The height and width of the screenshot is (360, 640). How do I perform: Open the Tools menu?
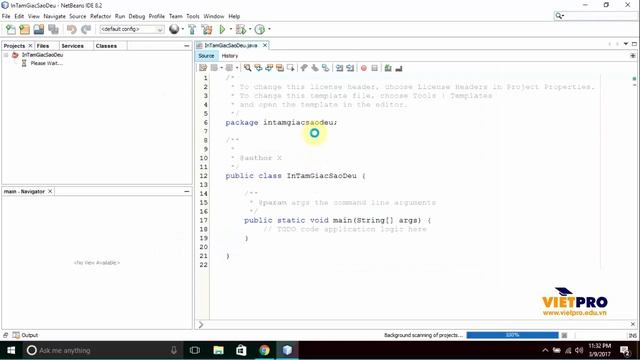point(193,16)
